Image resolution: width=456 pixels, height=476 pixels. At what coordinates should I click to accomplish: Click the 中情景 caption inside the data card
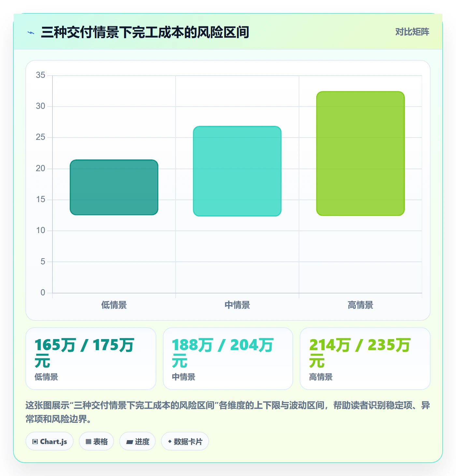coord(184,377)
